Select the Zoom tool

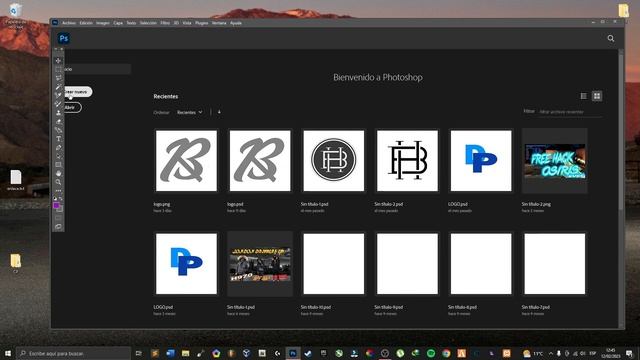point(58,182)
